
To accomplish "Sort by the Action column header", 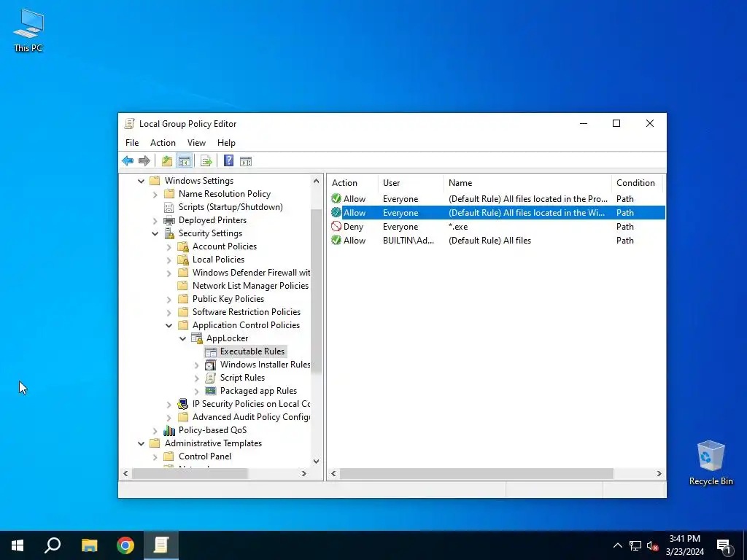I will (352, 183).
